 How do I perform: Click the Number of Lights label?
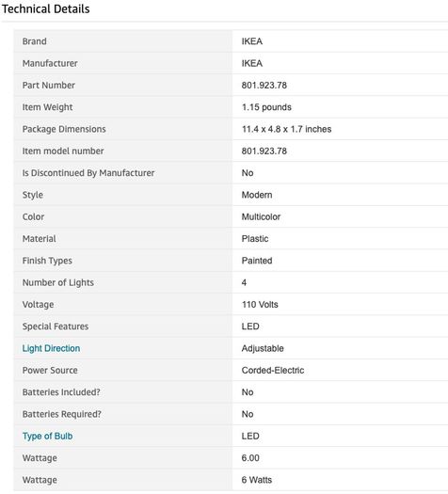pos(58,282)
